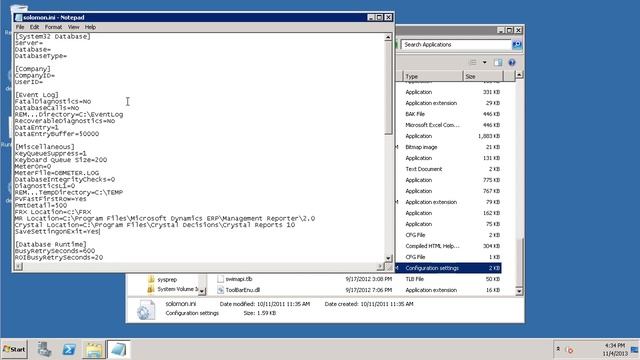Click the Date modified value in details pane
The image size is (640, 360).
(x=283, y=304)
